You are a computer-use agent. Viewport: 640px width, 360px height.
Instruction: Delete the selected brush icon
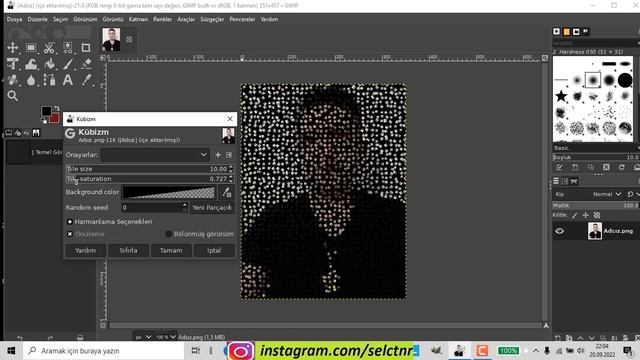point(606,167)
